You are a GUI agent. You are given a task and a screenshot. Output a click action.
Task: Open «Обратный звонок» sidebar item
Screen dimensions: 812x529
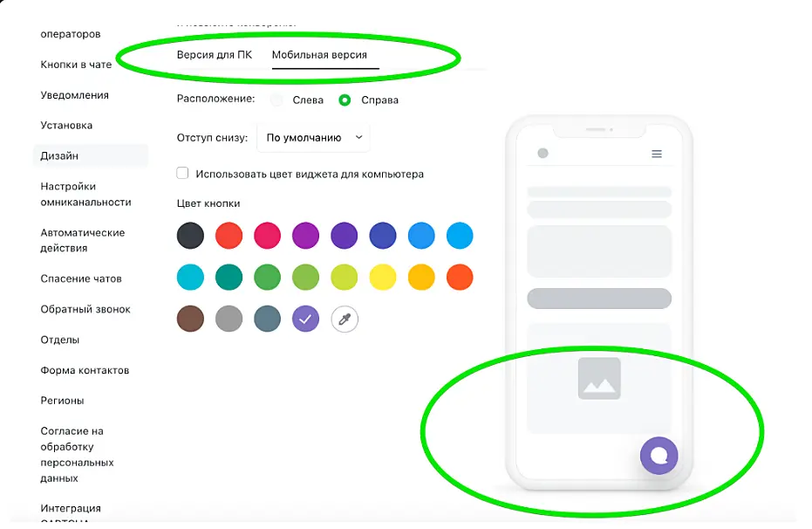[85, 309]
